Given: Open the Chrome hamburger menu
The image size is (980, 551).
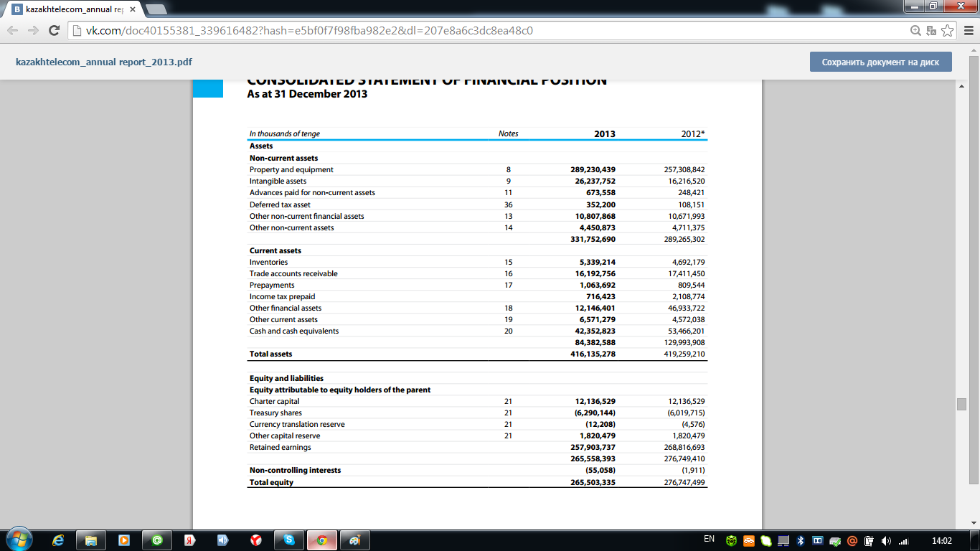Looking at the screenshot, I should tap(968, 31).
